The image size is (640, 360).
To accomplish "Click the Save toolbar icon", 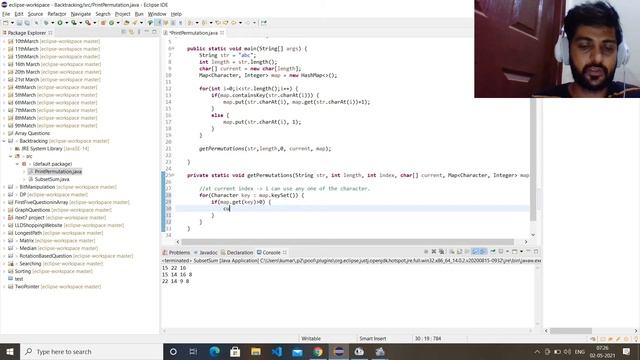I will pos(19,23).
